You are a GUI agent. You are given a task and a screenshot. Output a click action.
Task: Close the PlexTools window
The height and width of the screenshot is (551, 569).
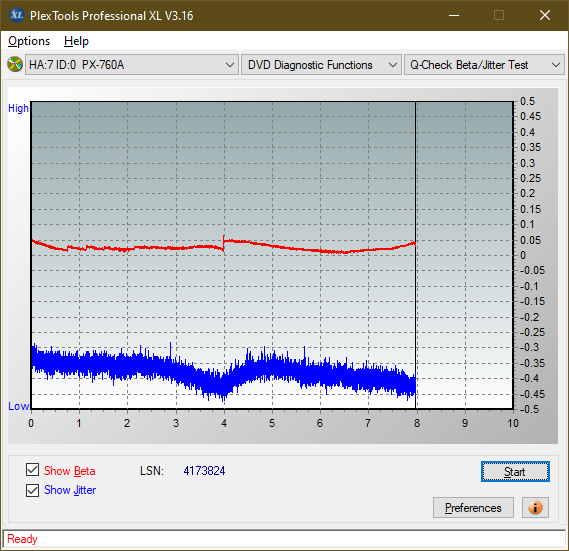pyautogui.click(x=545, y=15)
